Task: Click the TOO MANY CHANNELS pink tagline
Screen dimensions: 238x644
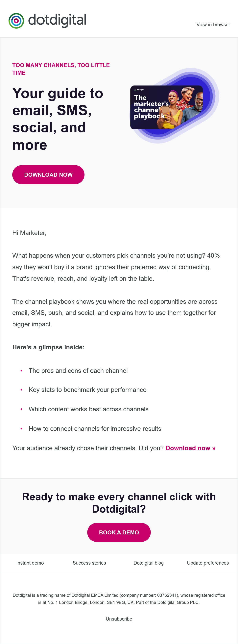Action: click(61, 69)
